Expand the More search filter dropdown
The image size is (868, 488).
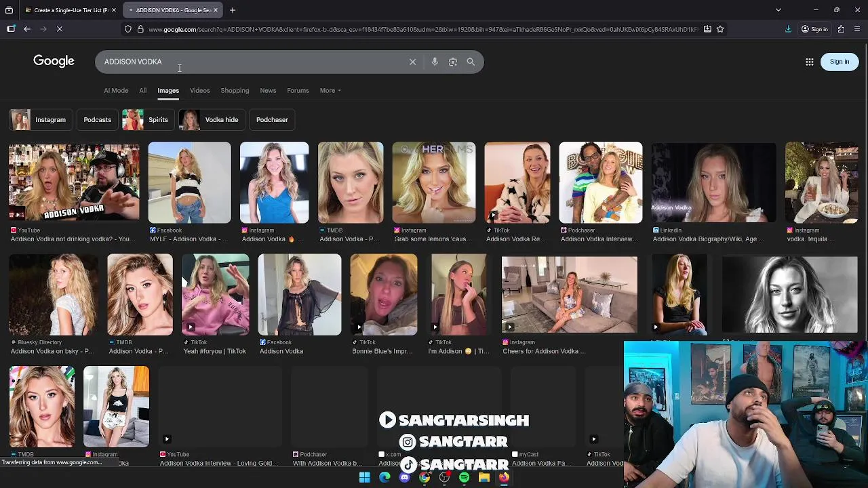330,90
